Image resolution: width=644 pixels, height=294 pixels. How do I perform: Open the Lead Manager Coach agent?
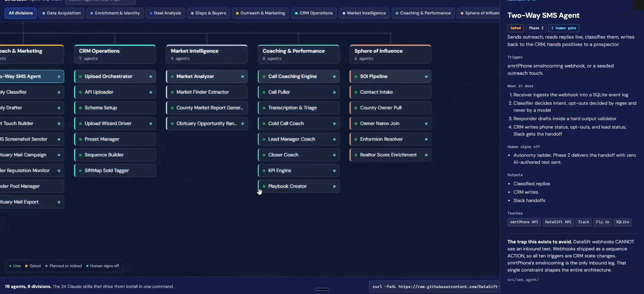[299, 139]
